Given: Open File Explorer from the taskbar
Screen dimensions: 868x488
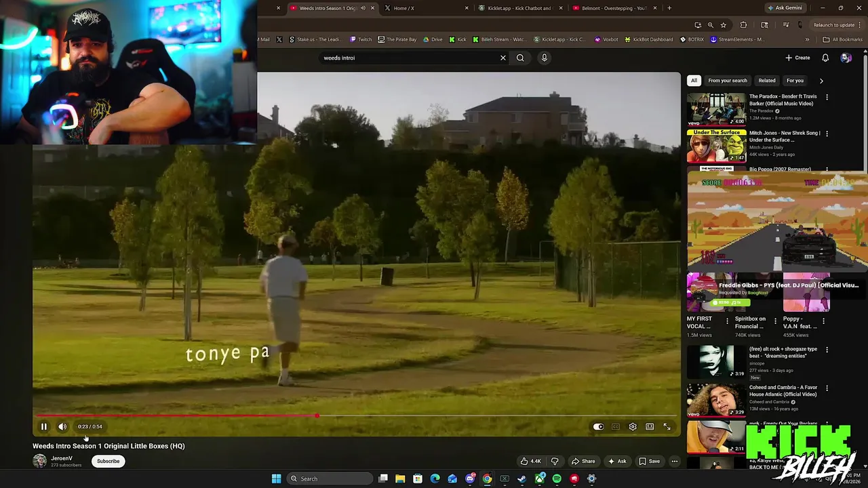Looking at the screenshot, I should [400, 479].
